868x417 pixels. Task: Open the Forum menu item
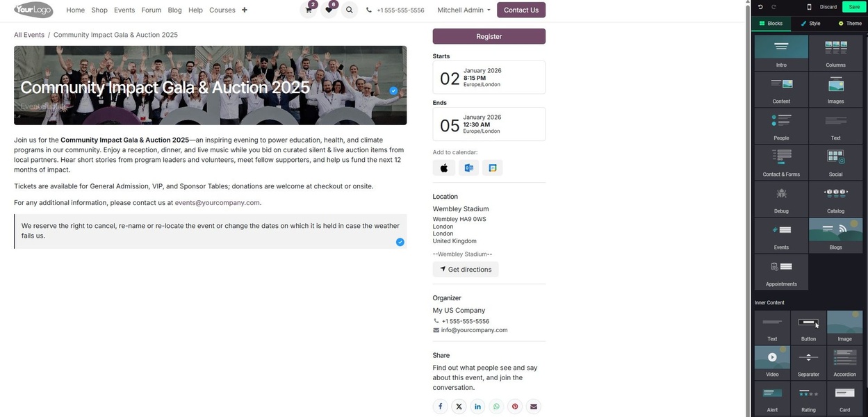151,10
